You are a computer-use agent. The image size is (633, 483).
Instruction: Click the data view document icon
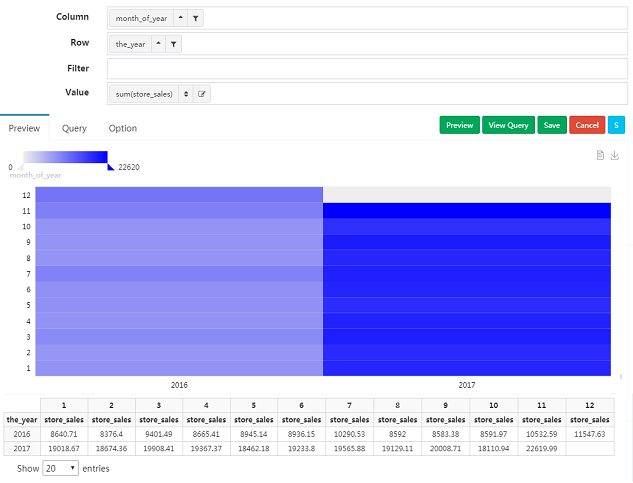click(600, 155)
